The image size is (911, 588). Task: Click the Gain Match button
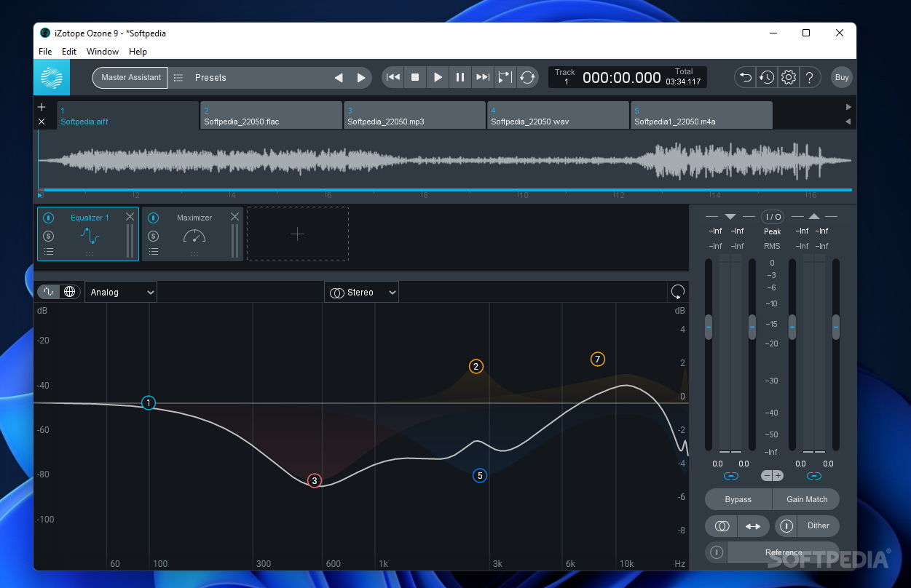806,499
